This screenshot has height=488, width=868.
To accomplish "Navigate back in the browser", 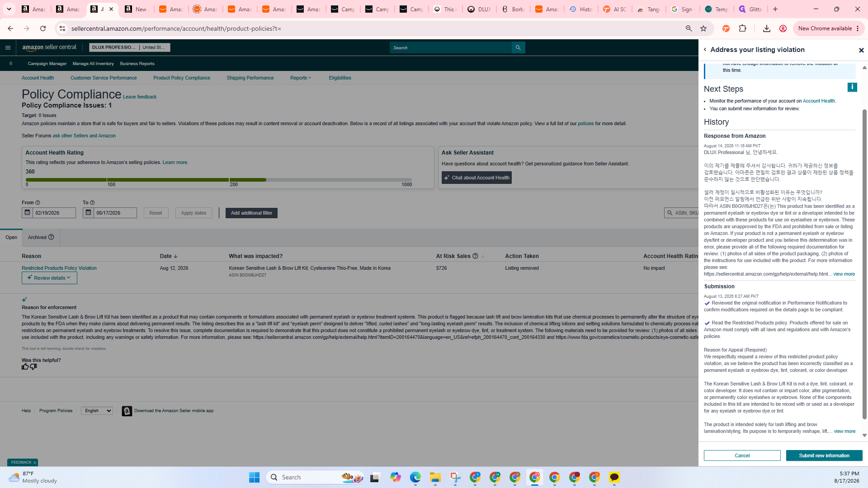I will click(10, 28).
